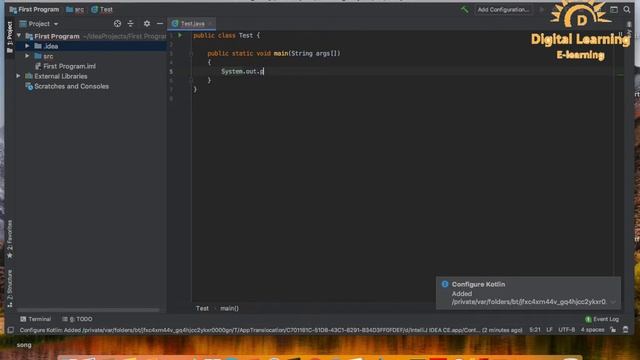Open Project panel settings gear

tap(147, 24)
